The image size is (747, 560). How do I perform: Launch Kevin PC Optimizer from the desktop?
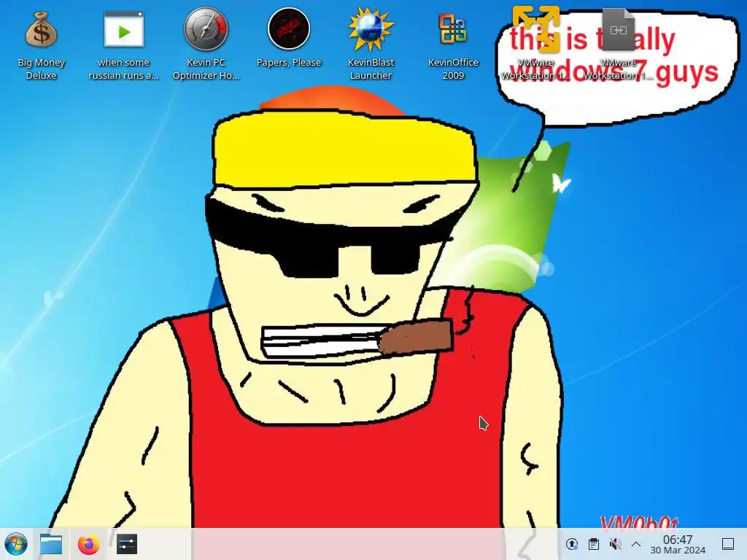[x=206, y=44]
